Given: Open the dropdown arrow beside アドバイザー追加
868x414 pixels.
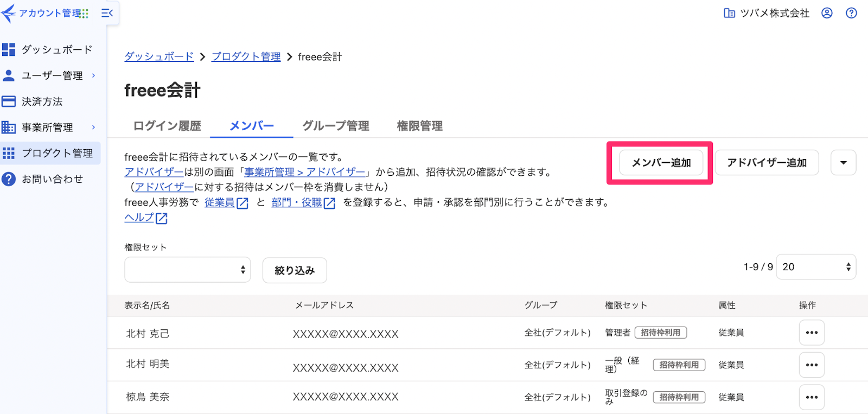Looking at the screenshot, I should [844, 163].
